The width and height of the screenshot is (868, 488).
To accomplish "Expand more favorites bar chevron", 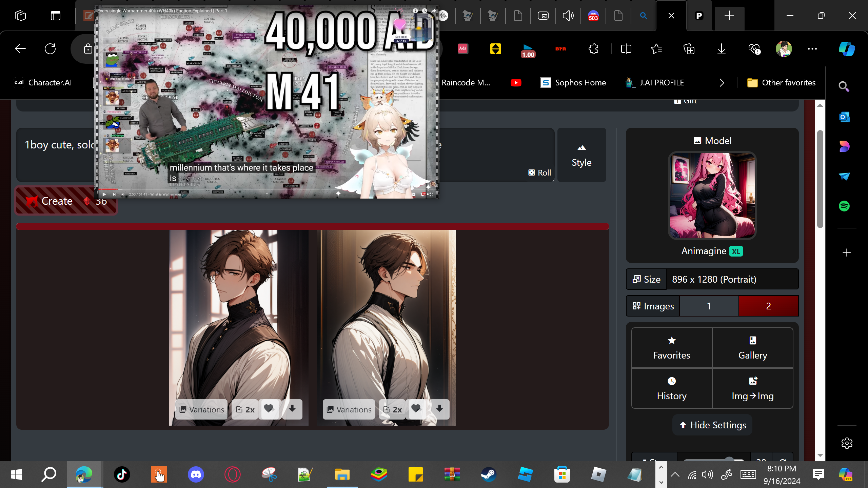I will [722, 83].
